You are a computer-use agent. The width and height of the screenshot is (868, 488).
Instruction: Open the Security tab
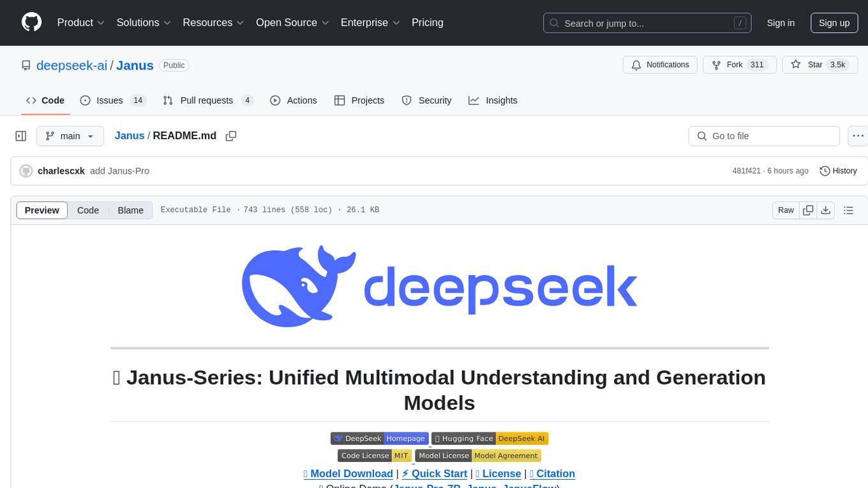pyautogui.click(x=426, y=100)
